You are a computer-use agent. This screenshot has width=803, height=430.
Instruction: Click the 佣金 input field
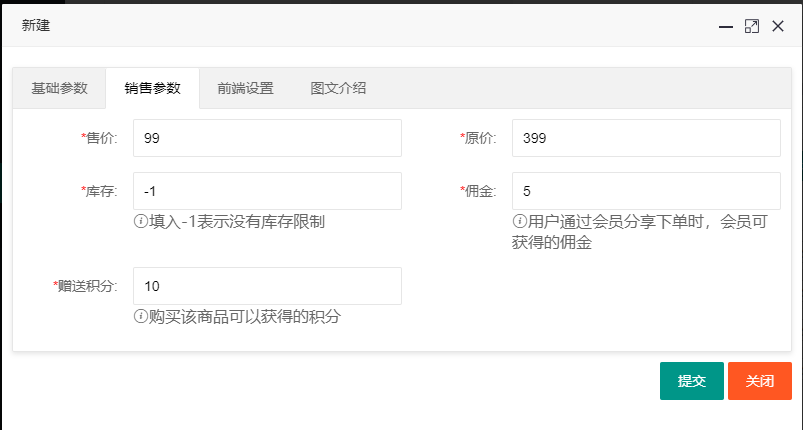tap(645, 191)
